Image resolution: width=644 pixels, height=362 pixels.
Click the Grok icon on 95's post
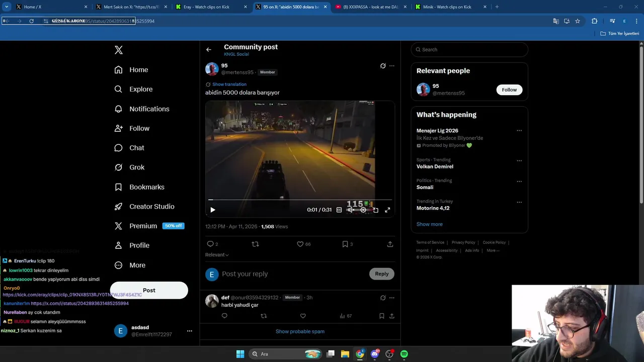pos(383,66)
